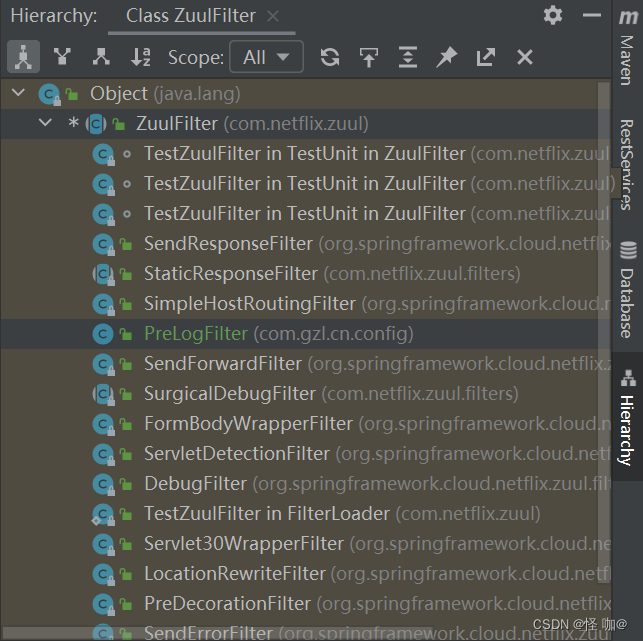Click the DebugFilter class icon
Viewport: 643px width, 641px height.
coord(103,484)
